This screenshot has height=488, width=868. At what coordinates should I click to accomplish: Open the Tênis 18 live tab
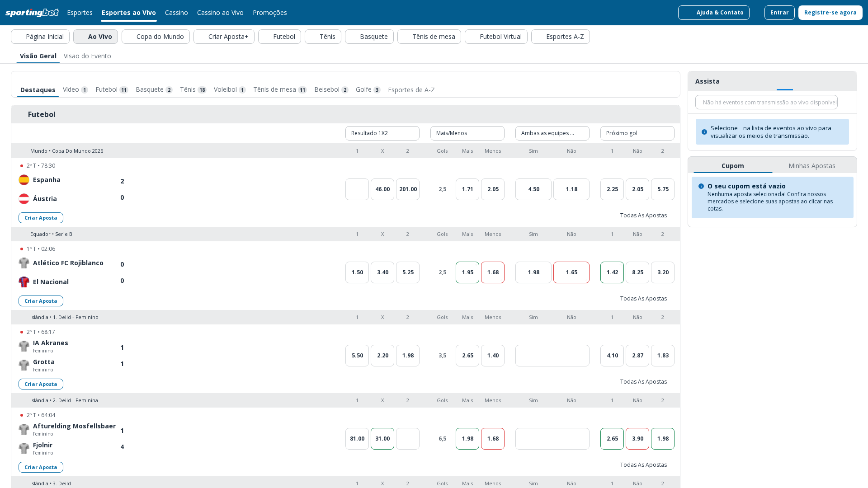(x=193, y=89)
